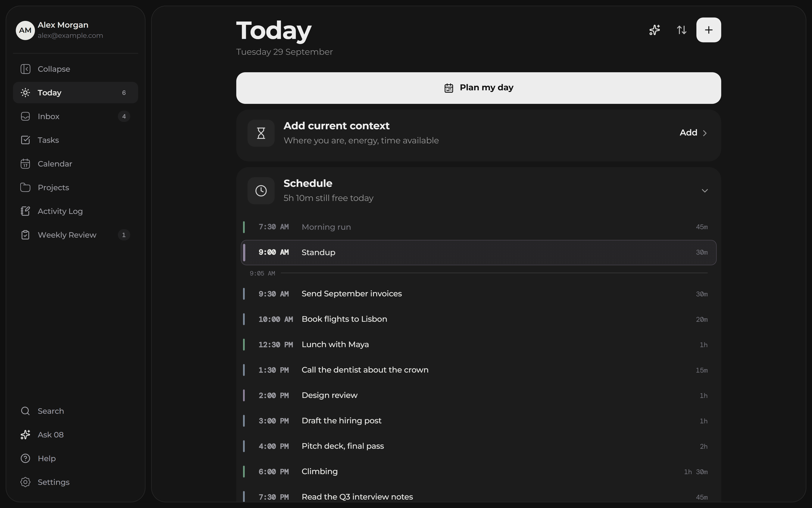The width and height of the screenshot is (812, 508).
Task: Collapse the sidebar
Action: tap(76, 69)
